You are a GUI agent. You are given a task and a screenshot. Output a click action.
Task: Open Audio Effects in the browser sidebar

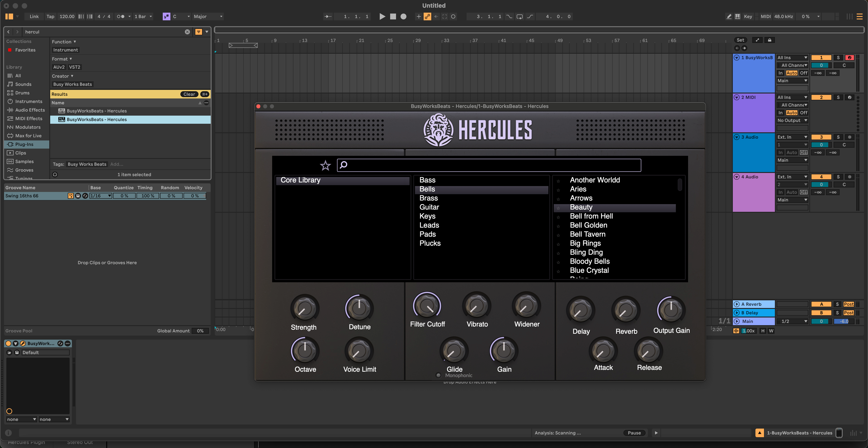30,110
